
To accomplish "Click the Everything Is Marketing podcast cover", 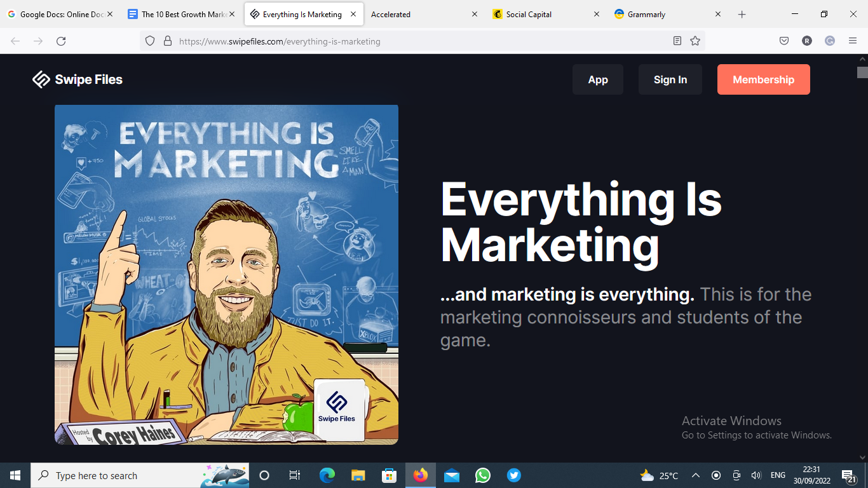I will (226, 274).
